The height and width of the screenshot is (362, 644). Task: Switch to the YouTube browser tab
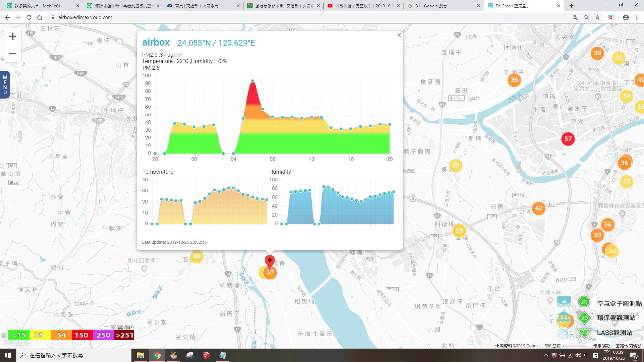pyautogui.click(x=364, y=6)
